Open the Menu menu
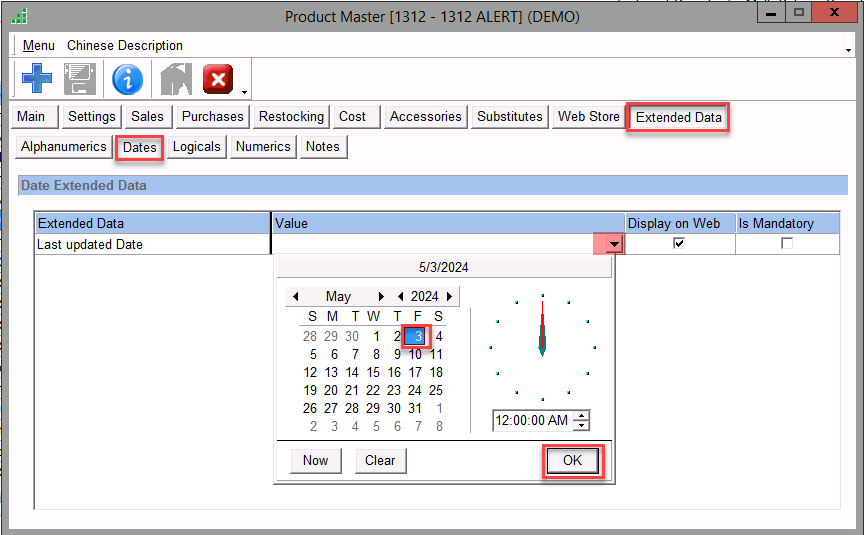This screenshot has width=864, height=535. (x=39, y=45)
